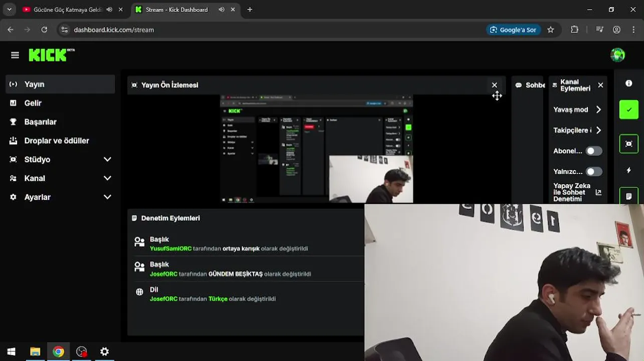Open the Kick profile avatar menu
This screenshot has width=644, height=361.
tap(617, 55)
